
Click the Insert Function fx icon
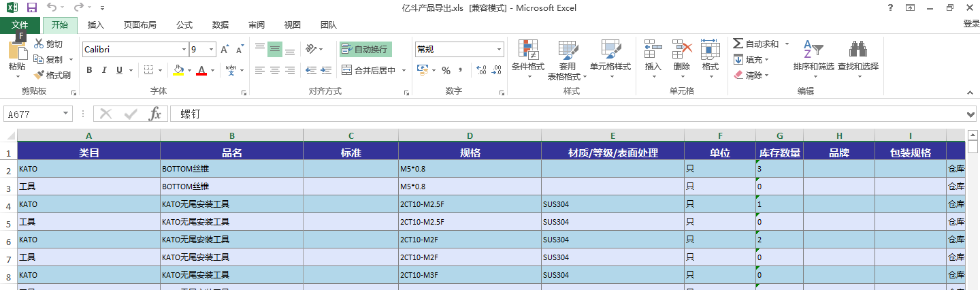(x=155, y=114)
